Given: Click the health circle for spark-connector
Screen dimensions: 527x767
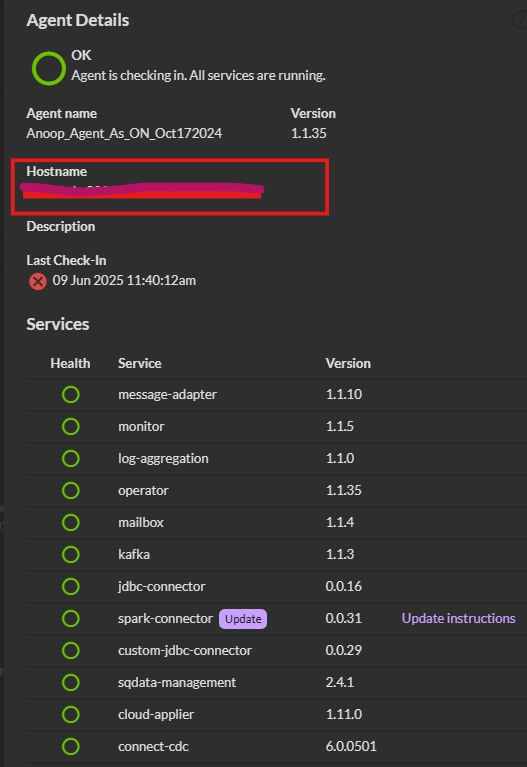Looking at the screenshot, I should [x=71, y=619].
